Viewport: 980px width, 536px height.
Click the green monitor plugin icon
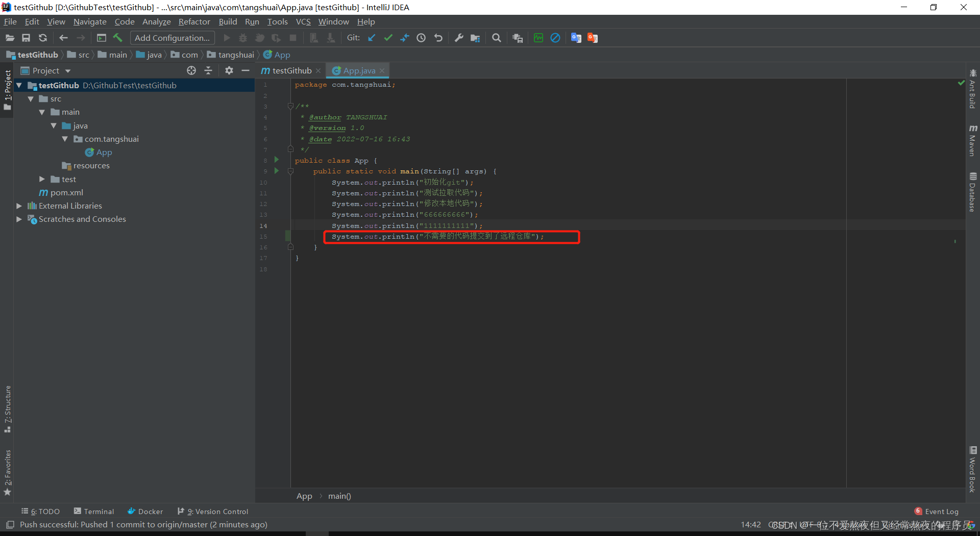coord(538,38)
